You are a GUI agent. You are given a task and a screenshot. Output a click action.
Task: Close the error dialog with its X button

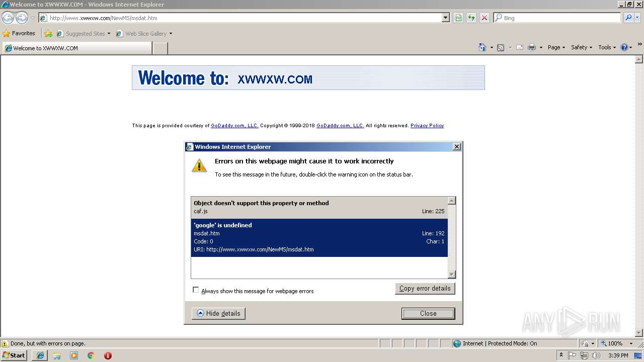click(x=456, y=147)
